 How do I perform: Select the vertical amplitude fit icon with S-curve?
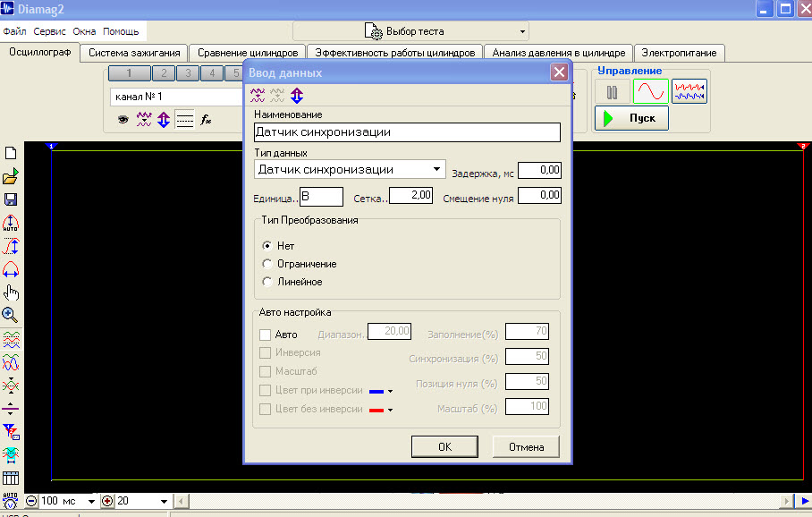tap(11, 247)
